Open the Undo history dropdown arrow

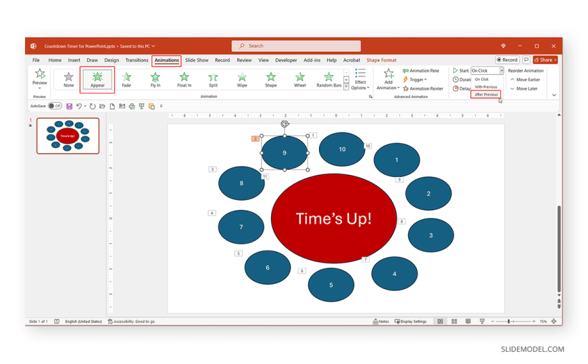[x=85, y=107]
